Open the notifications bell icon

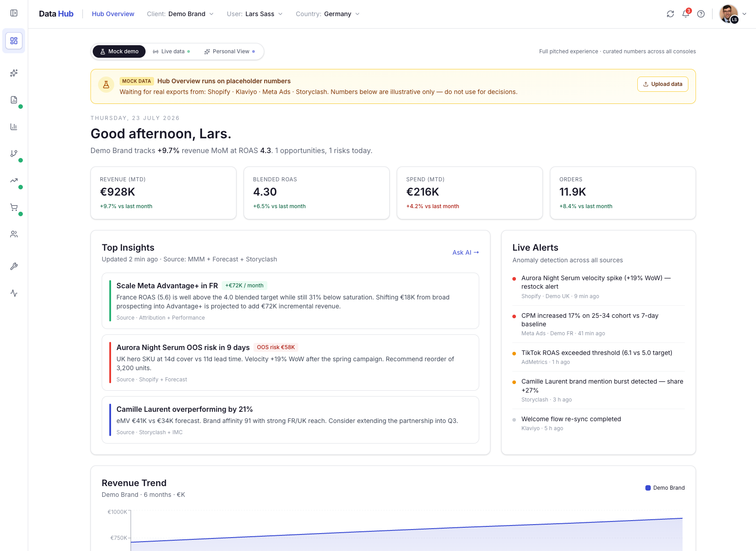click(x=686, y=14)
